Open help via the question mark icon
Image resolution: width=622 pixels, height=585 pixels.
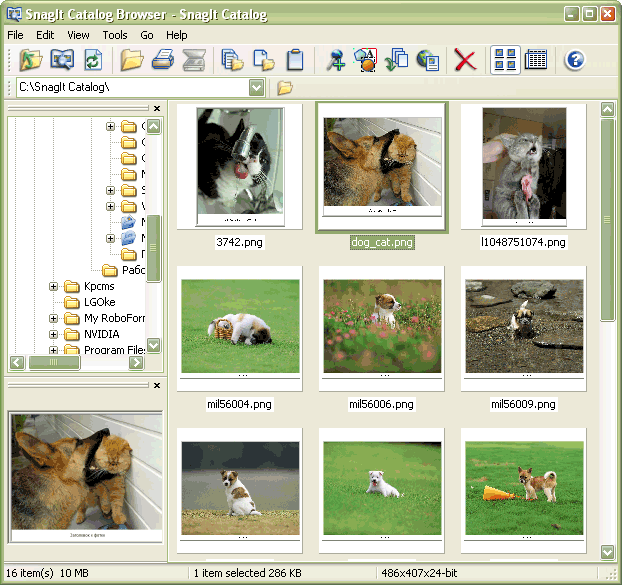575,60
